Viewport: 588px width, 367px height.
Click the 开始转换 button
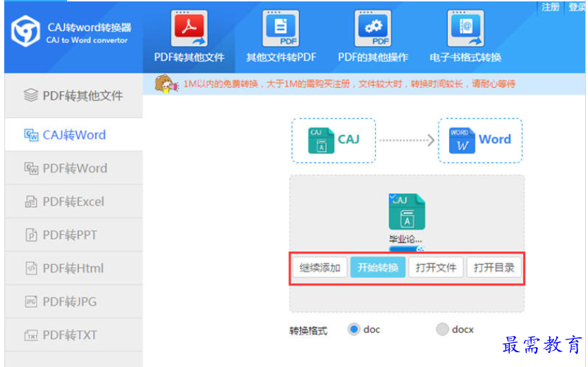(378, 268)
